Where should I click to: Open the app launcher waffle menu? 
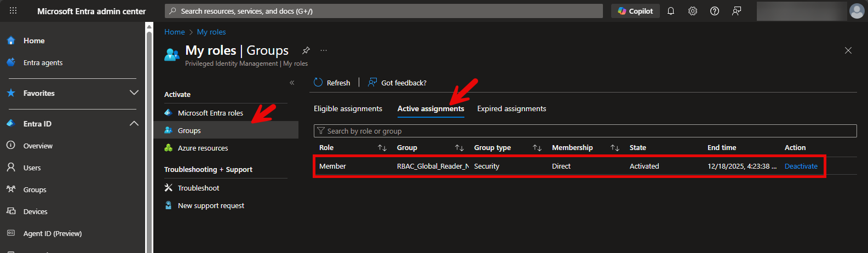(x=13, y=11)
